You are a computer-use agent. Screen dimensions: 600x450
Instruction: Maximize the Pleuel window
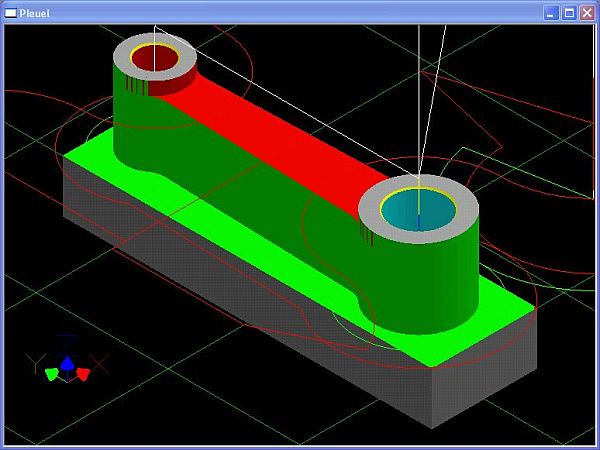click(569, 12)
